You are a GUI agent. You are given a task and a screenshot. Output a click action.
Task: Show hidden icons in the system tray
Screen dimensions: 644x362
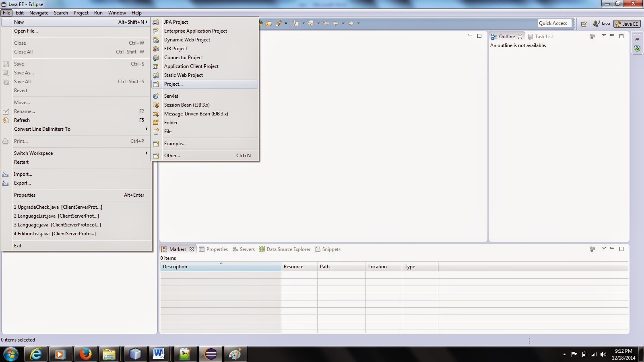[564, 354]
